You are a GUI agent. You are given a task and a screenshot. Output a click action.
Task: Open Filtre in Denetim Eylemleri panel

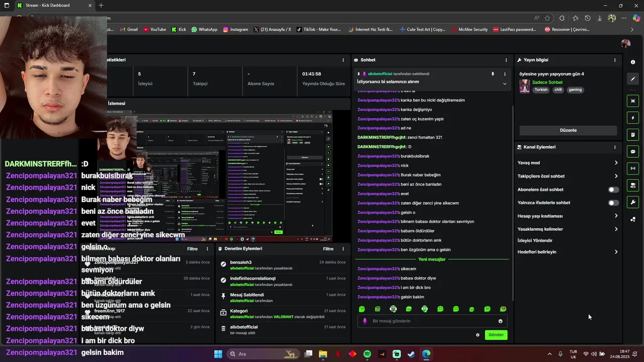coord(328,249)
